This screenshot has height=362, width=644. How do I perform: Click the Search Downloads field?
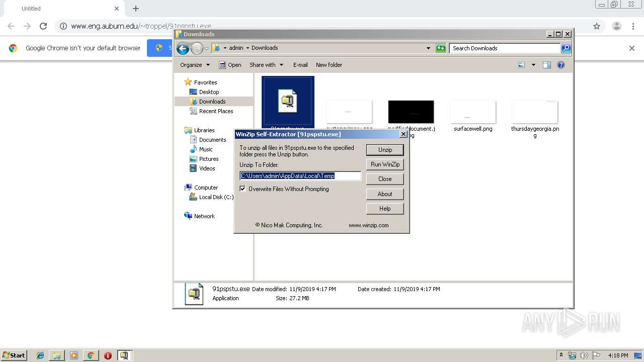(505, 48)
